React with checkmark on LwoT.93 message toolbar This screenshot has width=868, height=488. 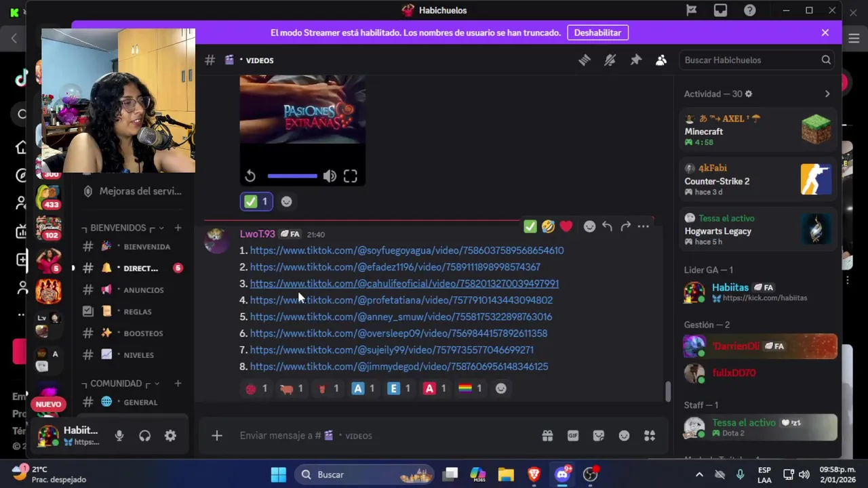coord(530,226)
